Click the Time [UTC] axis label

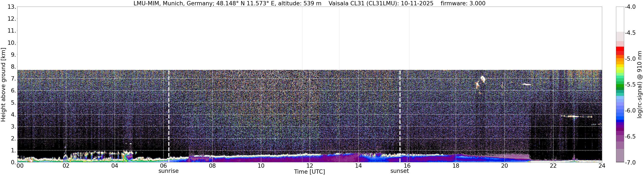pyautogui.click(x=310, y=172)
